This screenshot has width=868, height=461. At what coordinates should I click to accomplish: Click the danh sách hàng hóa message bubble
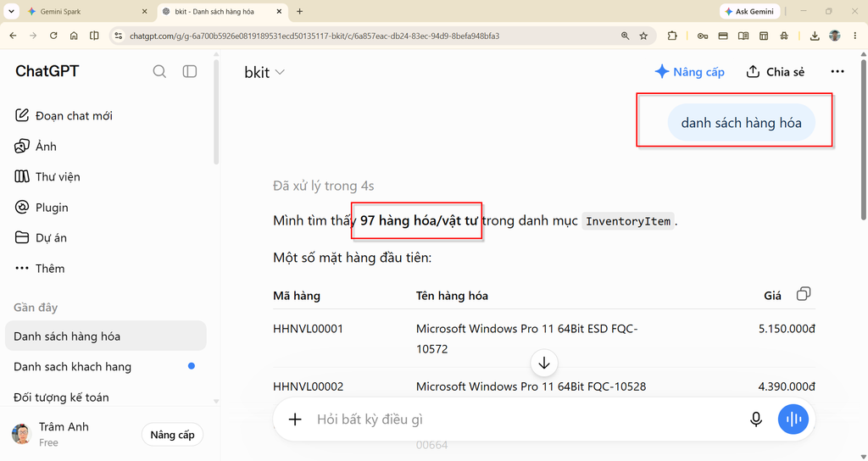coord(741,123)
